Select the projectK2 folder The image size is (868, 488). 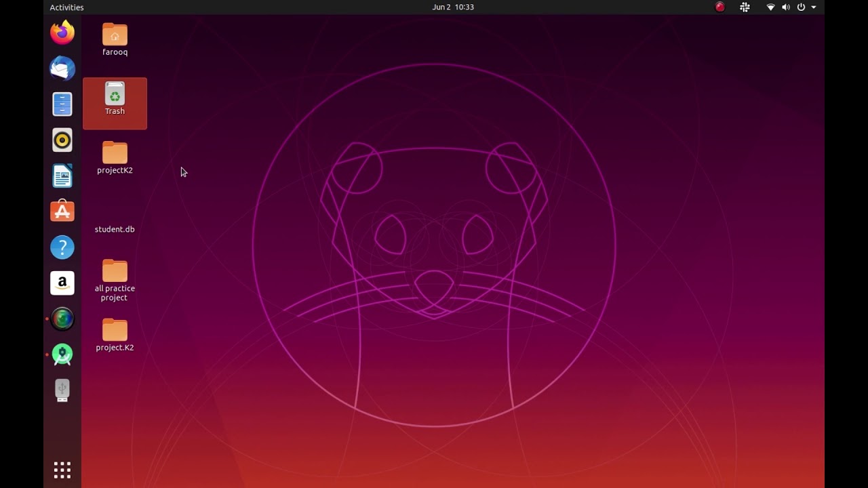pos(115,158)
